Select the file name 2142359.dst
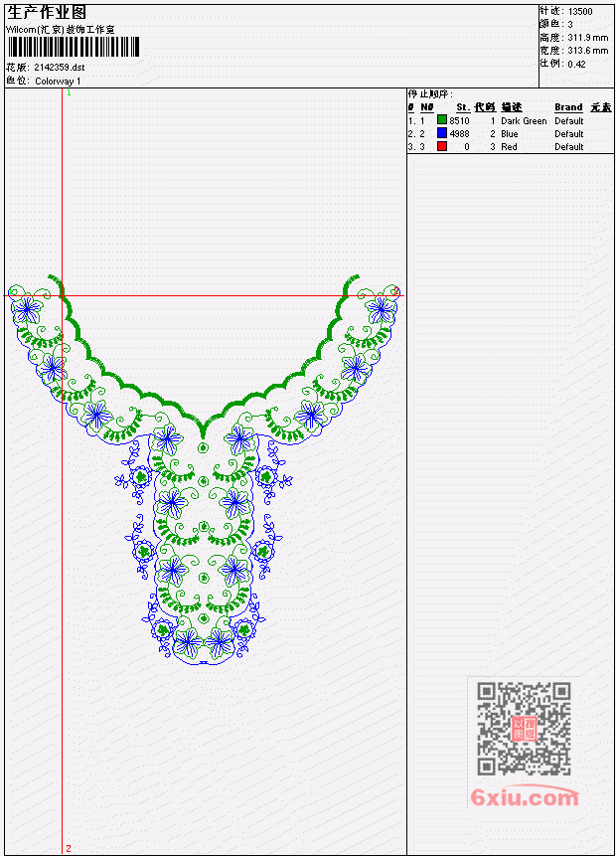616x856 pixels. [x=60, y=68]
